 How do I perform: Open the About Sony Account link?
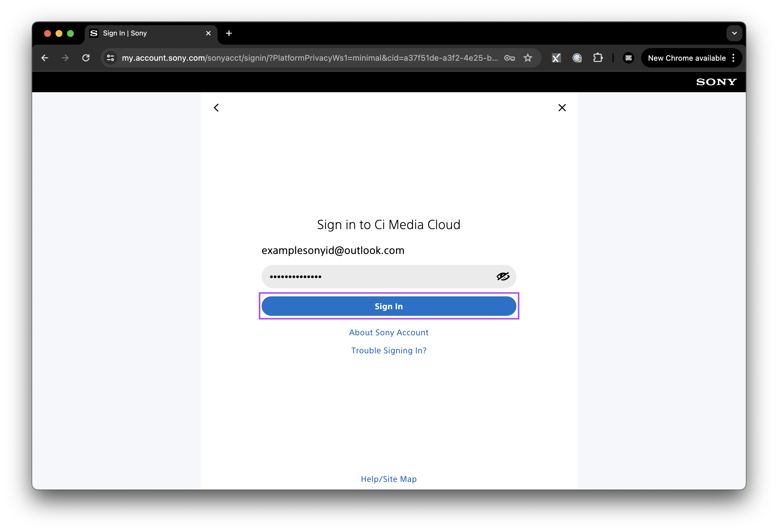(x=389, y=332)
